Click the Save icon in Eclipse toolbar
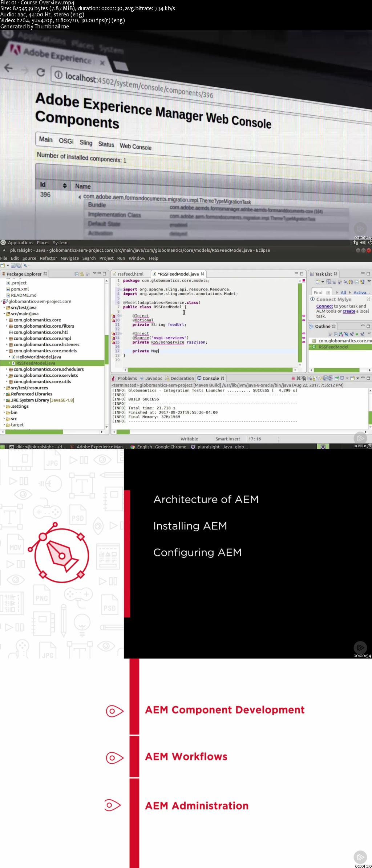The height and width of the screenshot is (868, 372). point(13,265)
